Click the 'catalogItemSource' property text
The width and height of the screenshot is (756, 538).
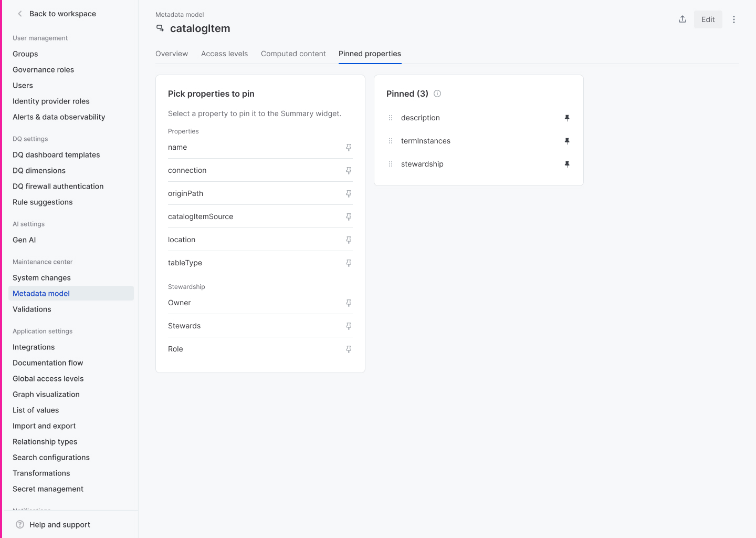click(201, 216)
